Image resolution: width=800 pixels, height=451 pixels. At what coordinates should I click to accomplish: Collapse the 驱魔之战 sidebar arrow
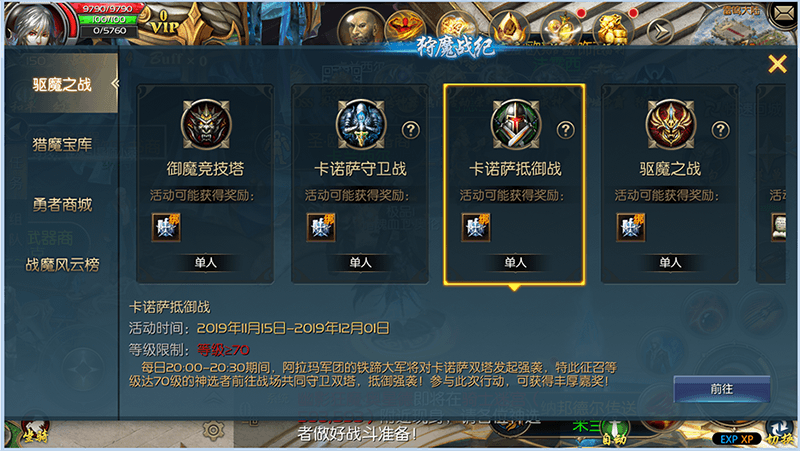(x=115, y=83)
